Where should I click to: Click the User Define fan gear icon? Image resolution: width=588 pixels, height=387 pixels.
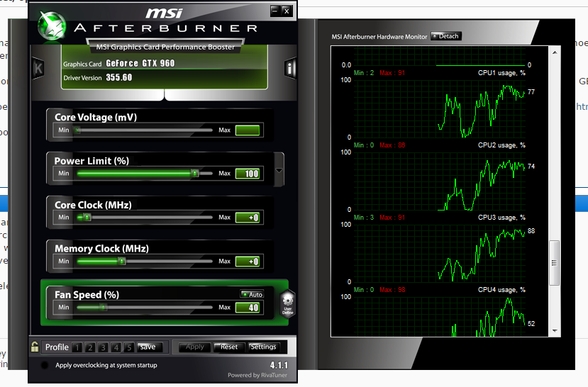pos(288,304)
